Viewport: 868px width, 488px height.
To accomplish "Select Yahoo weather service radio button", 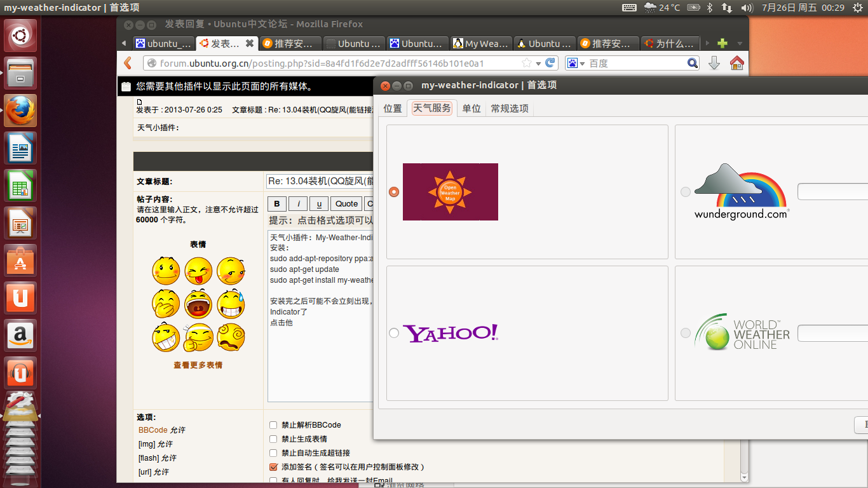I will 394,333.
